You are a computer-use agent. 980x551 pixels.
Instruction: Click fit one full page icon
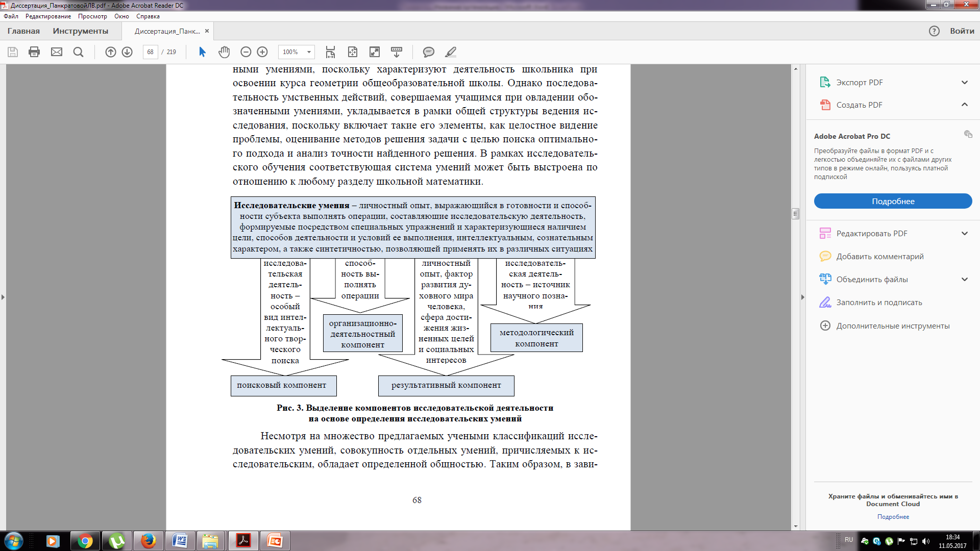[x=352, y=52]
